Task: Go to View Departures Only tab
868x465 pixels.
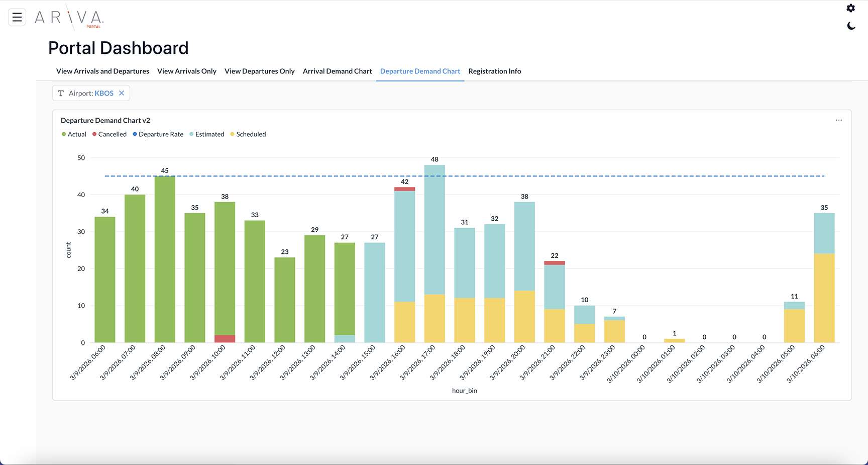Action: pyautogui.click(x=259, y=71)
